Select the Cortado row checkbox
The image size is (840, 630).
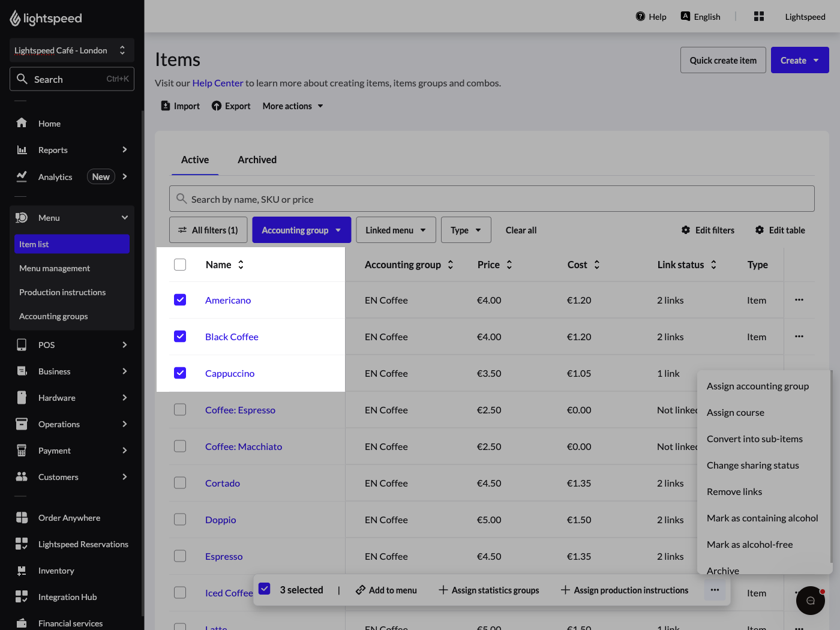(x=180, y=482)
